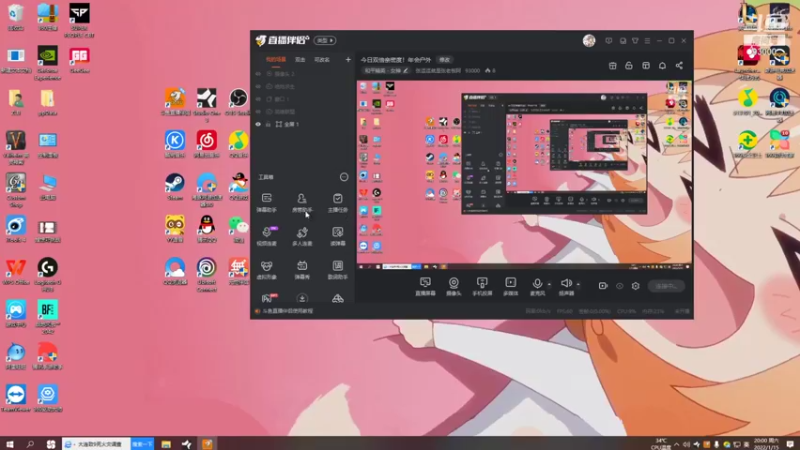Open Steam from the desktop
The image size is (800, 450).
pyautogui.click(x=174, y=187)
